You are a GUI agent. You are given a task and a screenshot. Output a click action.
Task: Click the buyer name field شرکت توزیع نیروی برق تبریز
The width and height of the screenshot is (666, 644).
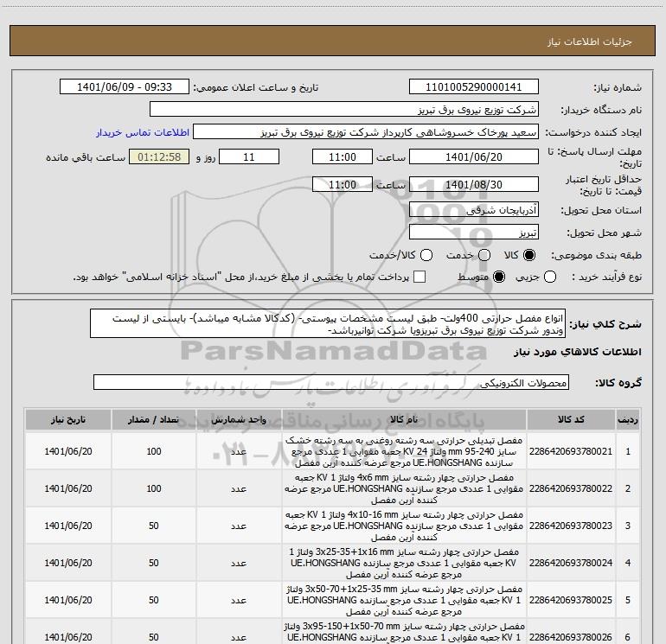click(x=344, y=110)
